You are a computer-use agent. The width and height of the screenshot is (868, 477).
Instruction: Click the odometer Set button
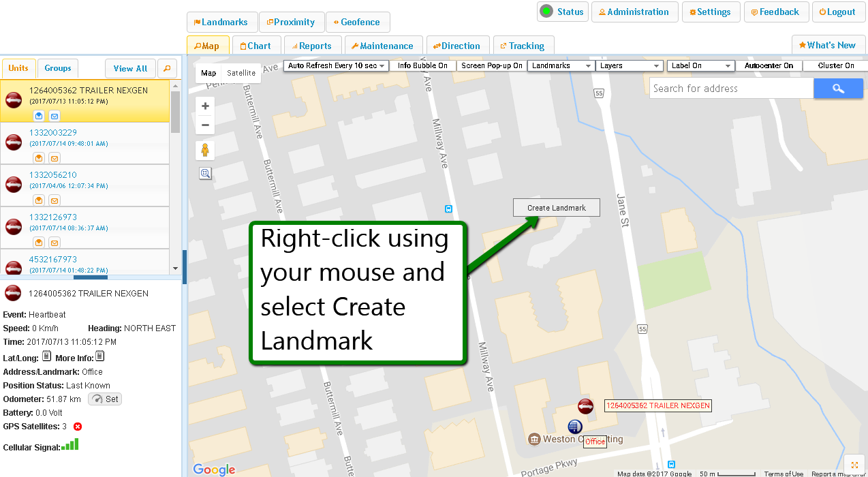coord(105,399)
